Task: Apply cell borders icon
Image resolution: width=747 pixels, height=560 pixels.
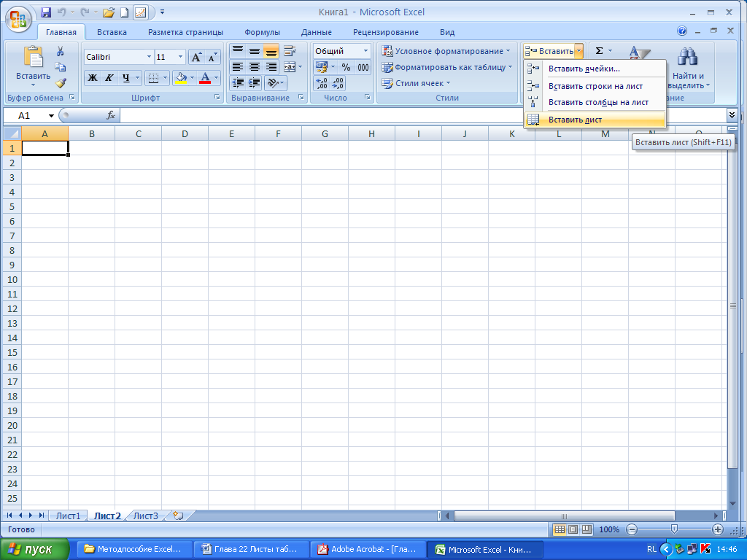Action: pos(153,77)
